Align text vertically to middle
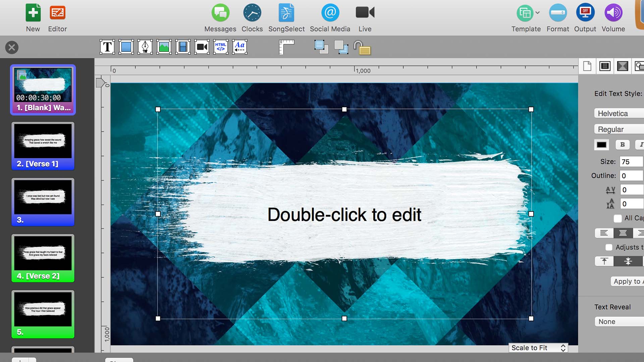 (x=628, y=261)
